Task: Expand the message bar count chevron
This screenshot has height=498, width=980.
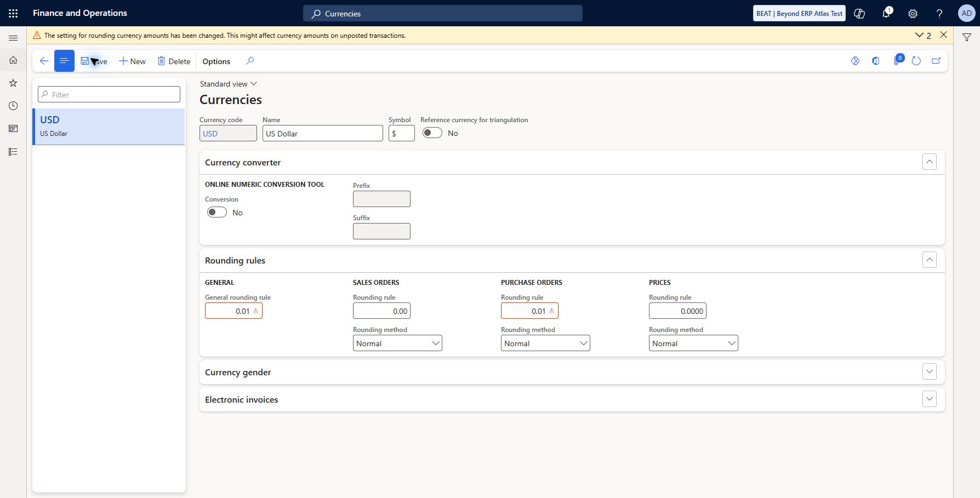Action: [x=923, y=35]
